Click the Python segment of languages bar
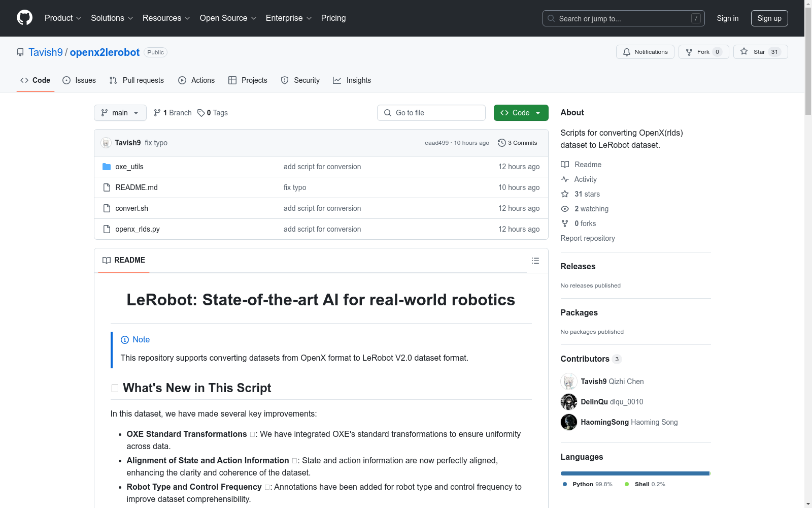 coord(635,473)
